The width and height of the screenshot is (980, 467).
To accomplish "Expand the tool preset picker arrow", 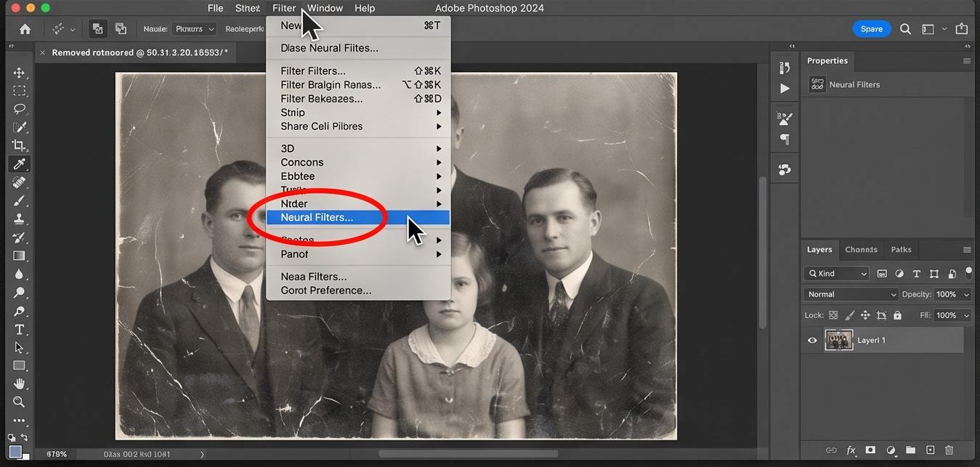I will click(73, 30).
